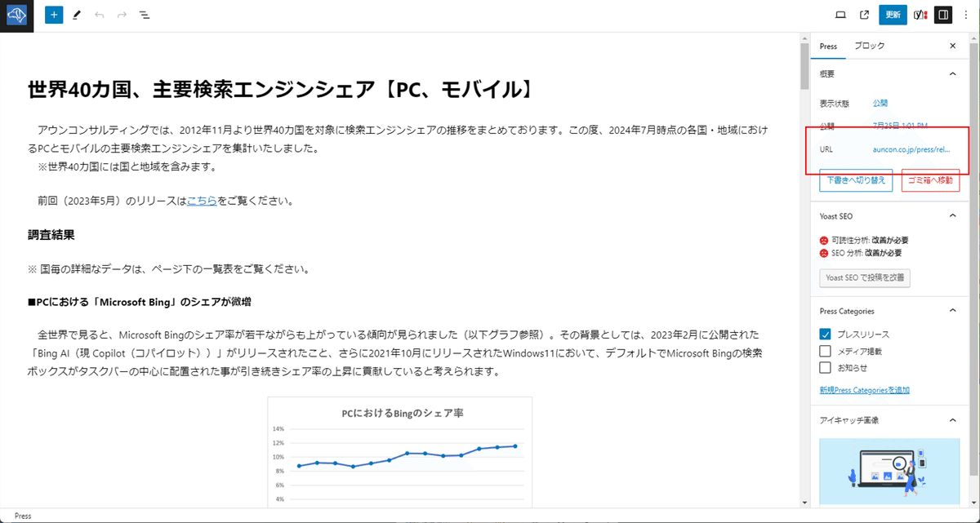Open the post in new tab icon
This screenshot has height=523, width=980.
pos(864,15)
